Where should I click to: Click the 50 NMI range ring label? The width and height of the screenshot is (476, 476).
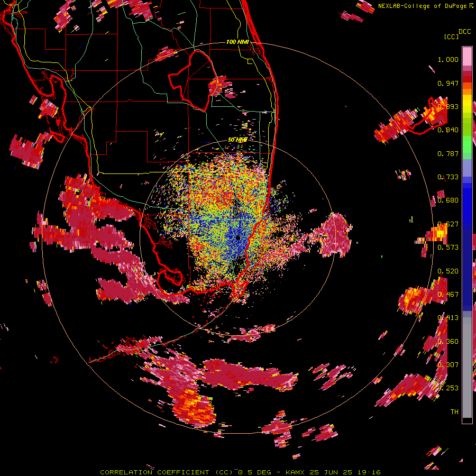pyautogui.click(x=237, y=140)
